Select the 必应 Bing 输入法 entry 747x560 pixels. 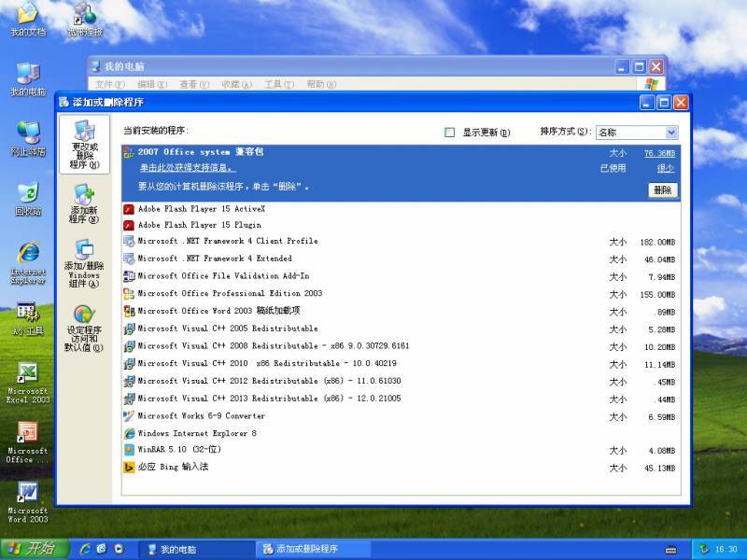coord(401,468)
